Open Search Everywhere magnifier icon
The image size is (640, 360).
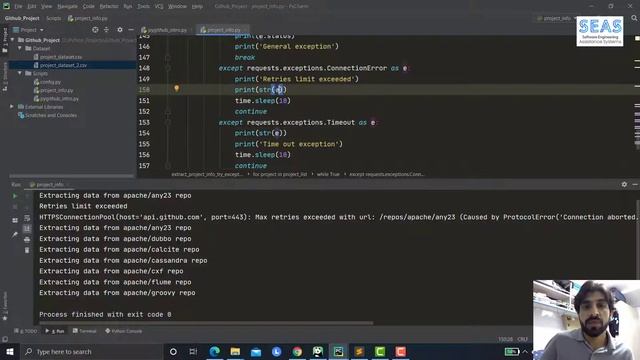pos(634,18)
